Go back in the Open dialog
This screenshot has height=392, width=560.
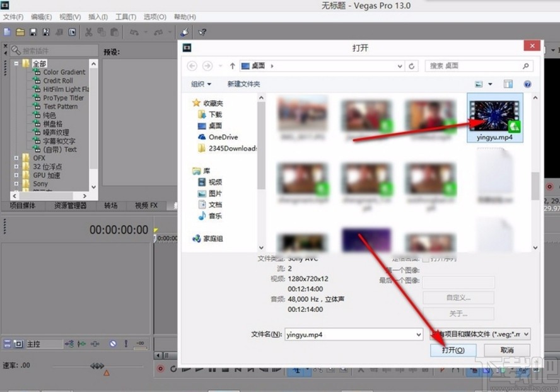[192, 66]
